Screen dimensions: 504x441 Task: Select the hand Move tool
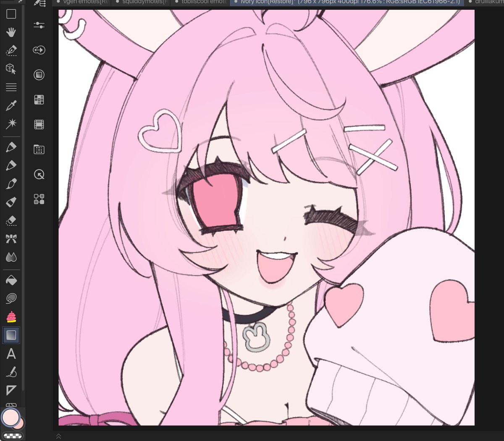(11, 32)
